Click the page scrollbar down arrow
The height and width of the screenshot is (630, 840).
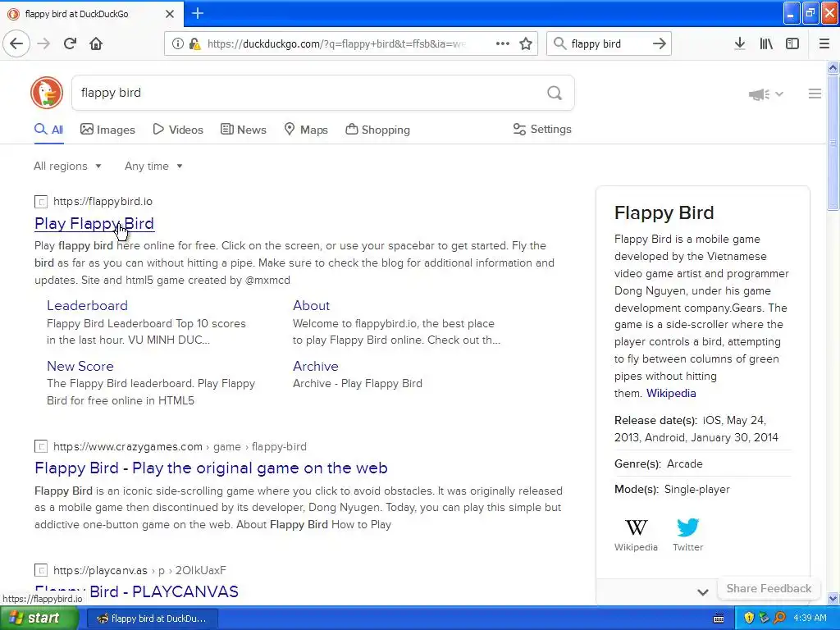click(x=833, y=598)
